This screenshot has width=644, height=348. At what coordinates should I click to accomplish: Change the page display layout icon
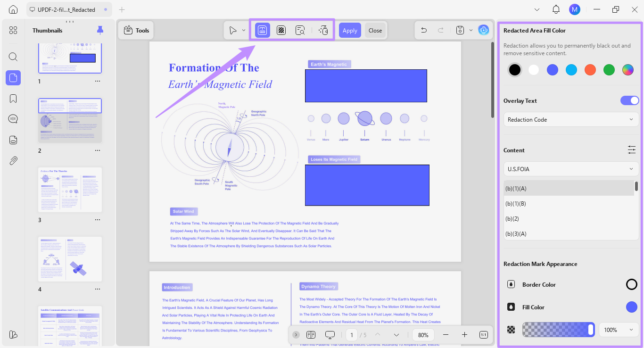(311, 335)
